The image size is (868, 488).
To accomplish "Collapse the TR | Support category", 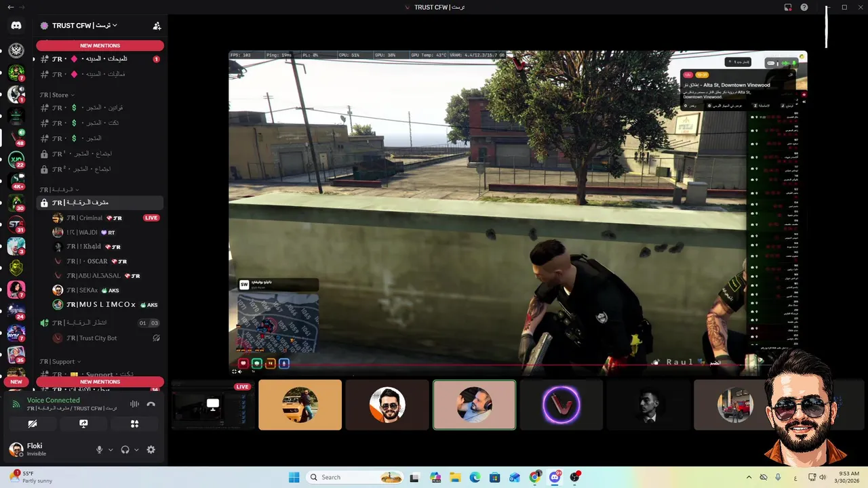I will [60, 362].
